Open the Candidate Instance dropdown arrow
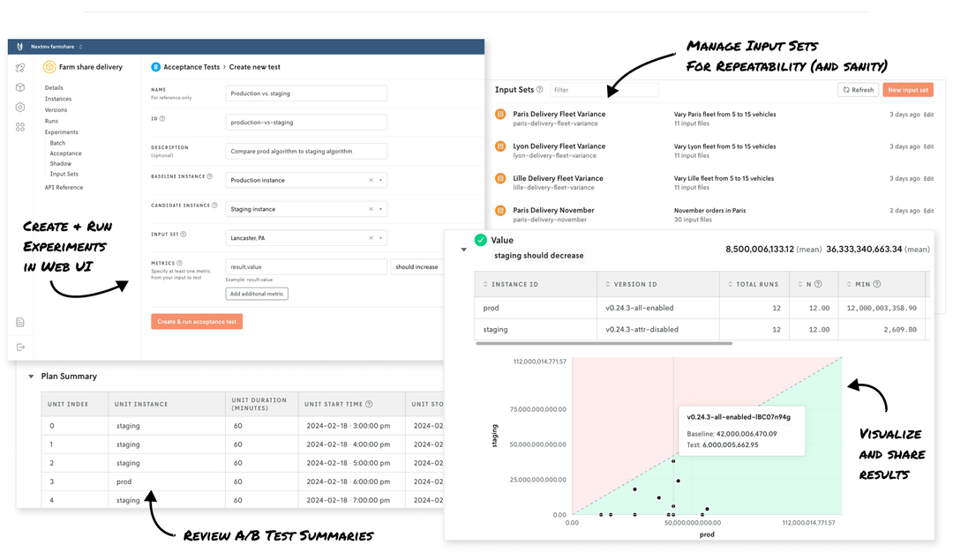This screenshot has height=560, width=953. point(380,209)
